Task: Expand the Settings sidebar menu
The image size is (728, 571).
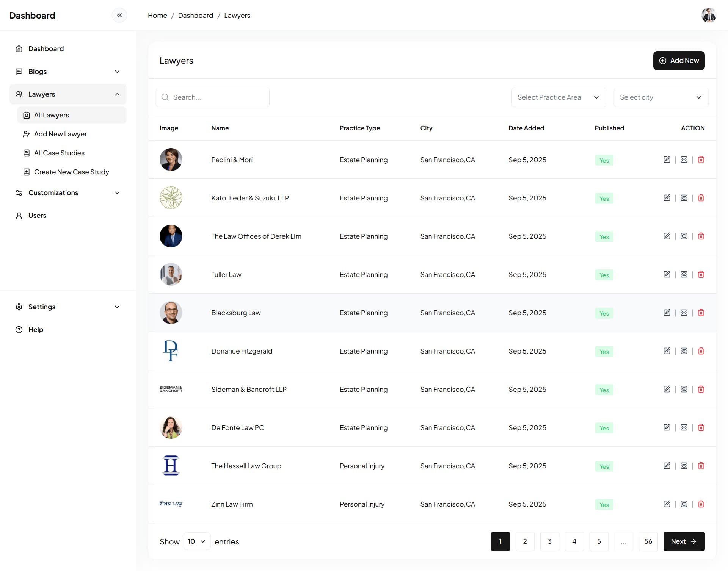Action: 68,307
